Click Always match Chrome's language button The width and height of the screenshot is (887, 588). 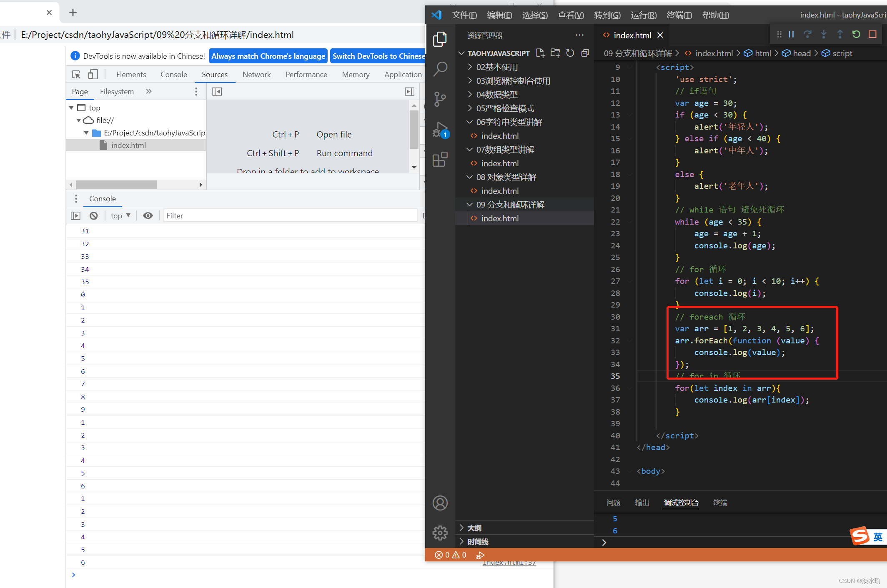coord(268,56)
